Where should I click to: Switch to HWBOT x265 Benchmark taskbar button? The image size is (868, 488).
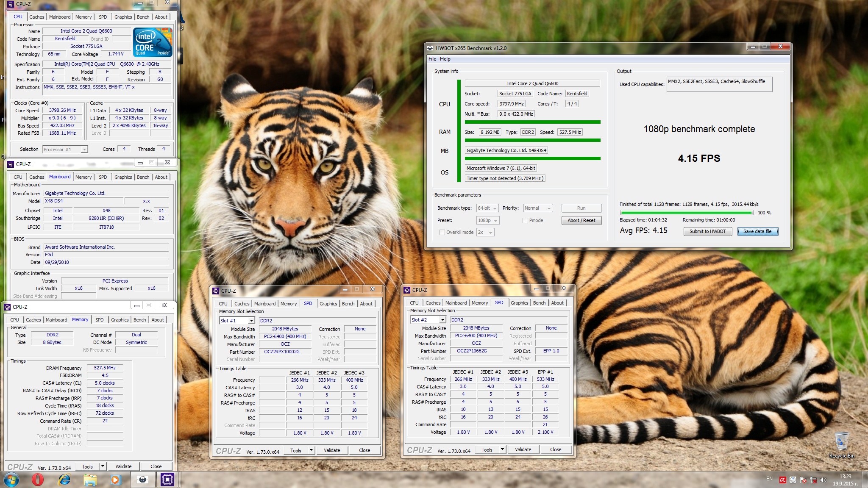coord(143,480)
